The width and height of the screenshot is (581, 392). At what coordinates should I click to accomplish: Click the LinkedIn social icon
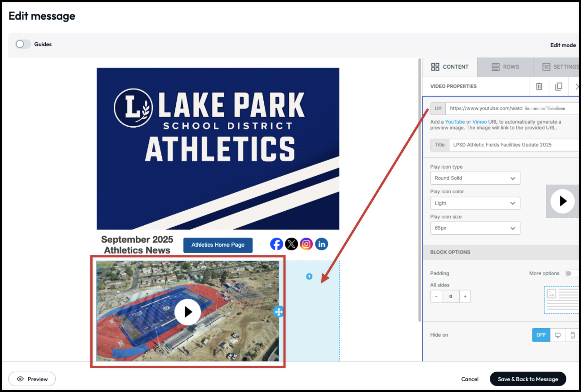click(321, 244)
